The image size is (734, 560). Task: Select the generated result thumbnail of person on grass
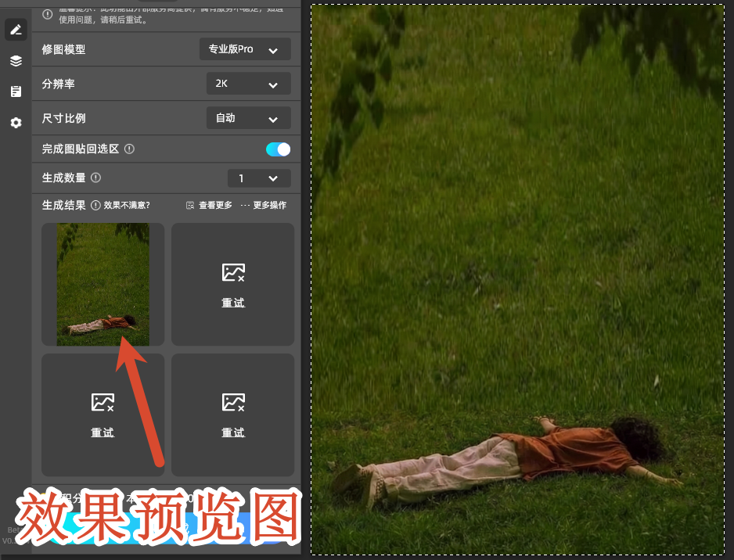point(103,285)
